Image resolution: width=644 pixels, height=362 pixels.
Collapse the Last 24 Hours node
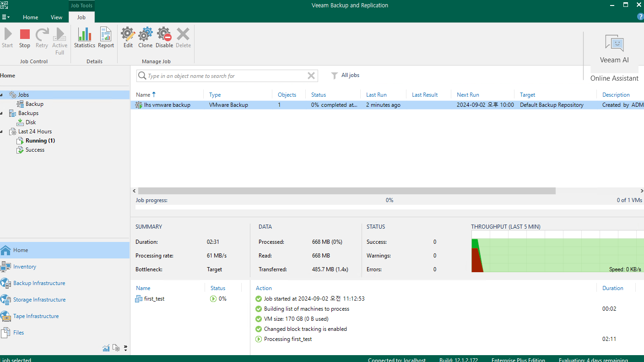[x=2, y=132]
